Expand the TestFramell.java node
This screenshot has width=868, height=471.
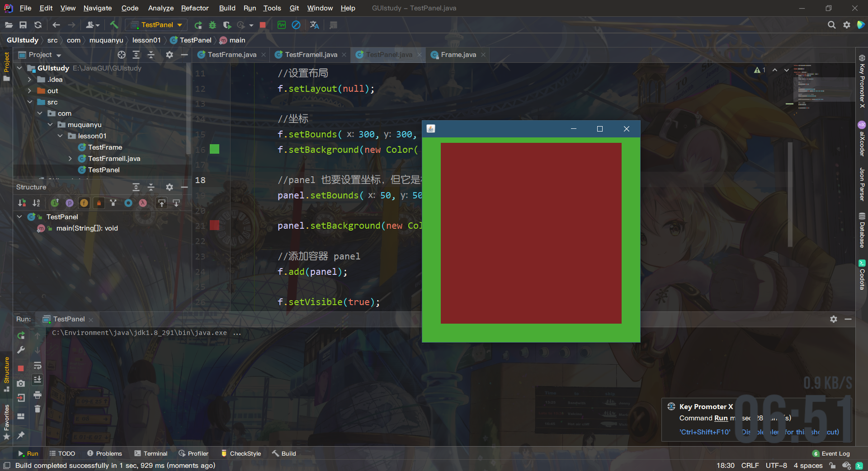[x=70, y=159]
